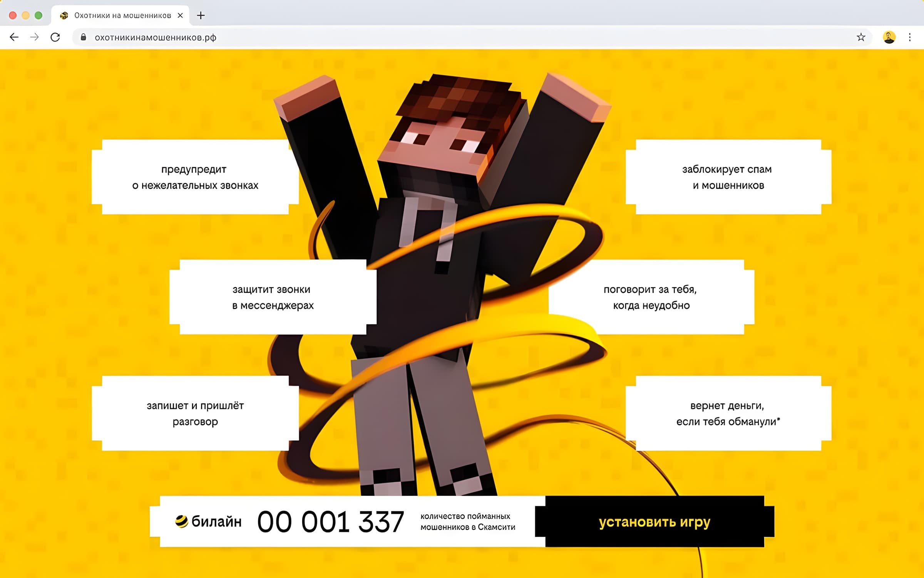This screenshot has height=578, width=924.
Task: Click the card заблокирует спам и мошенников
Action: [x=728, y=177]
